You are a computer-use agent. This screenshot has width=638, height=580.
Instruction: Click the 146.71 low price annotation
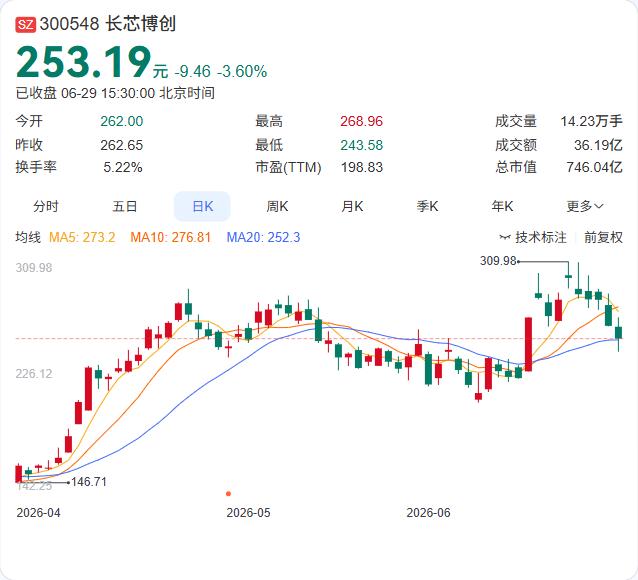89,482
